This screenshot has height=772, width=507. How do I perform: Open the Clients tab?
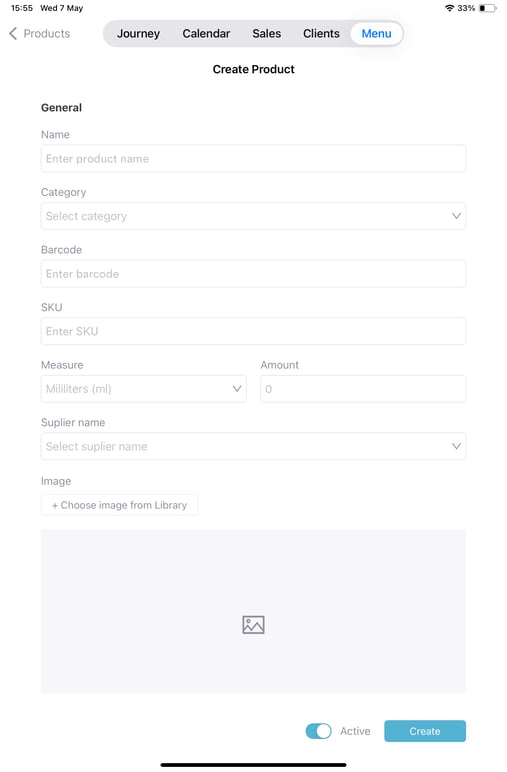coord(321,33)
